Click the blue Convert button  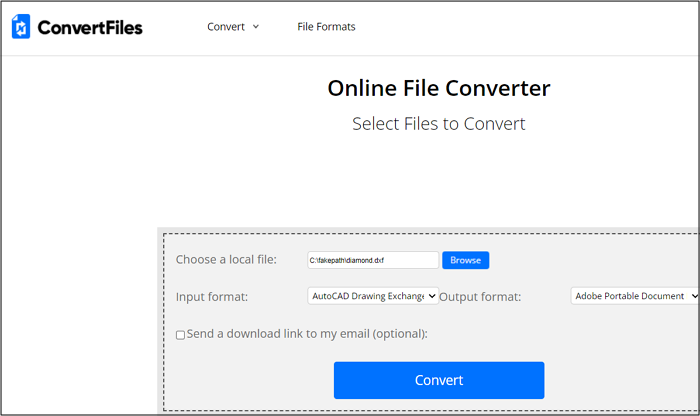tap(439, 380)
